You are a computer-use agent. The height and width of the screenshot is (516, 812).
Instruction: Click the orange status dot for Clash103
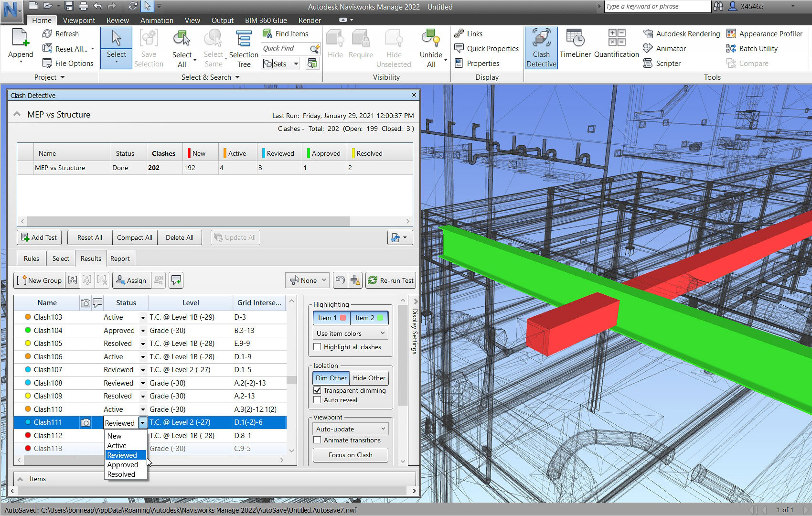[28, 317]
